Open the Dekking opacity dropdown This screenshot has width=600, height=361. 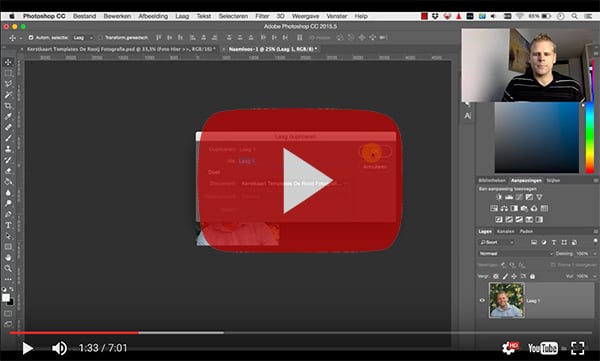click(x=586, y=253)
